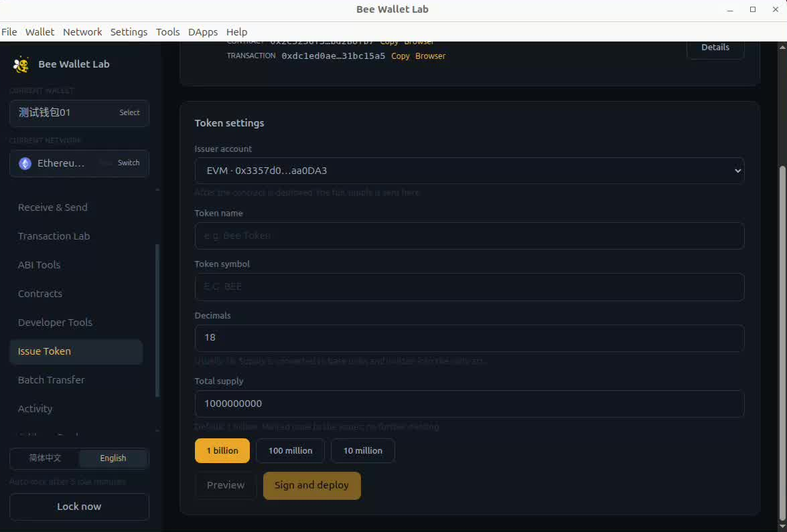Click Sign and deploy button
The height and width of the screenshot is (532, 787).
click(311, 485)
